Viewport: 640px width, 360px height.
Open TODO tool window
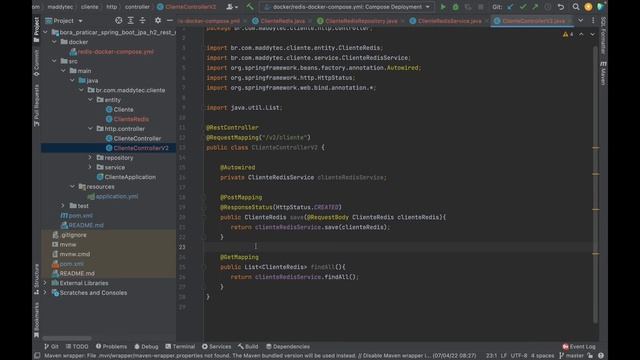point(77,347)
